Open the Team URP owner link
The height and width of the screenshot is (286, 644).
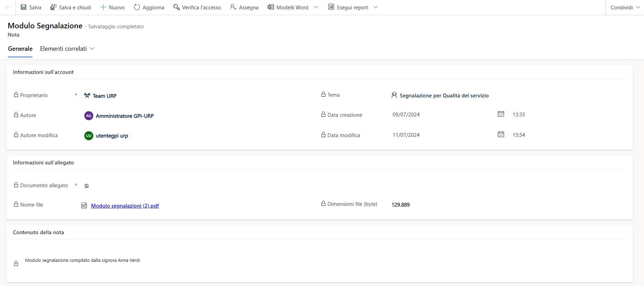pyautogui.click(x=104, y=96)
